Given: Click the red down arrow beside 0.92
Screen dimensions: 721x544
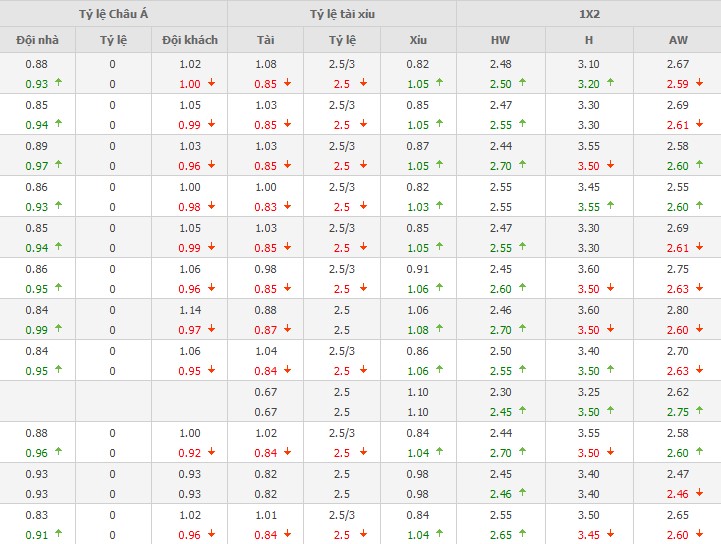Looking at the screenshot, I should click(211, 452).
